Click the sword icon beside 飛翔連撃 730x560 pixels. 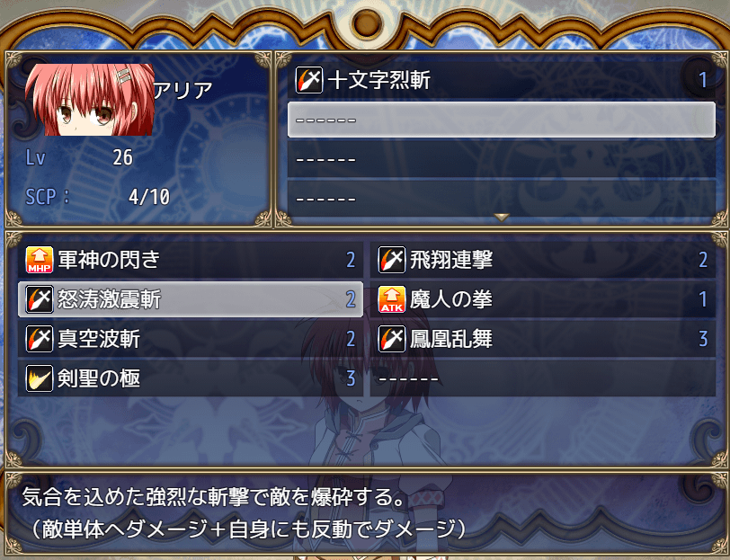coord(392,259)
